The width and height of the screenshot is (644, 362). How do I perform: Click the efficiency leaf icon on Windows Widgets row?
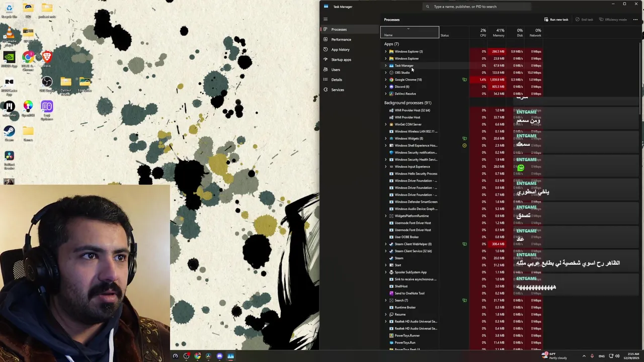pos(464,138)
